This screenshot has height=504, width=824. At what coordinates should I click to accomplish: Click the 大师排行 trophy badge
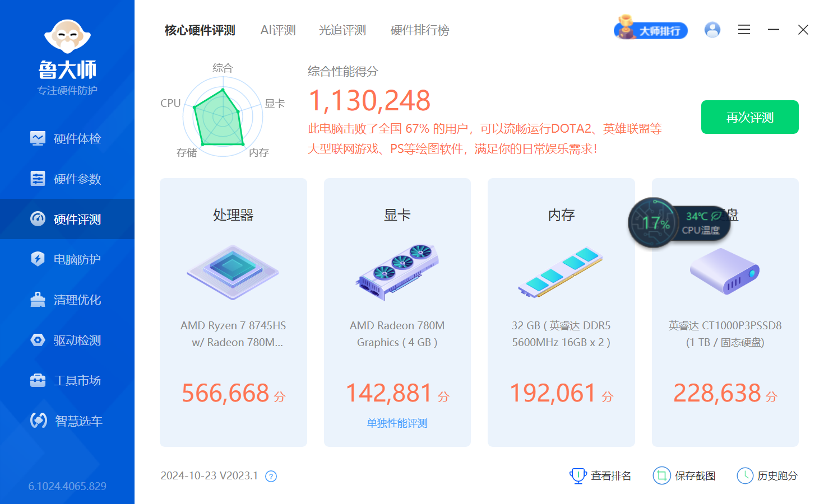coord(651,29)
